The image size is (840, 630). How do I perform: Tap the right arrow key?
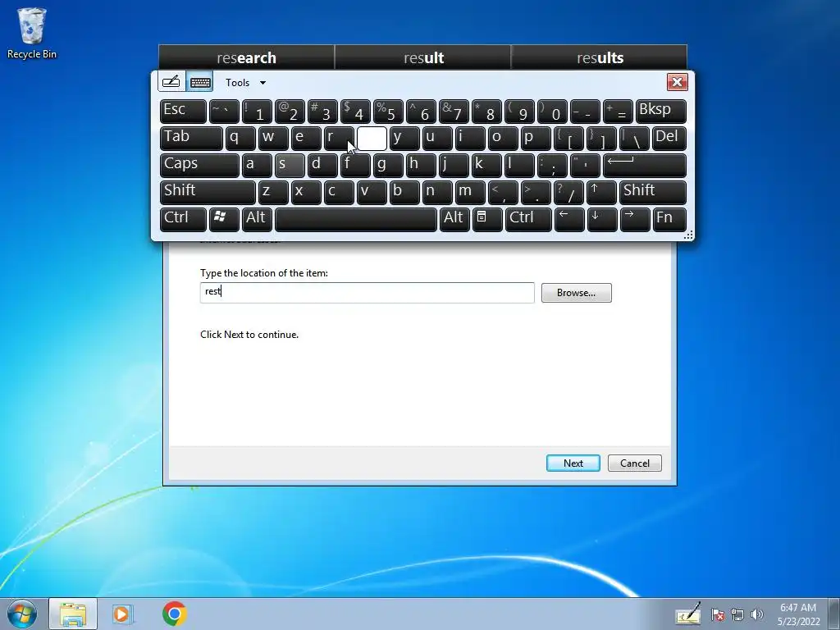tap(635, 219)
